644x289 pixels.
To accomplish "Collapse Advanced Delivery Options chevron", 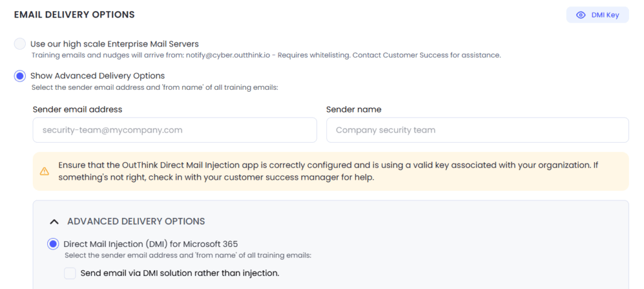I will point(54,222).
